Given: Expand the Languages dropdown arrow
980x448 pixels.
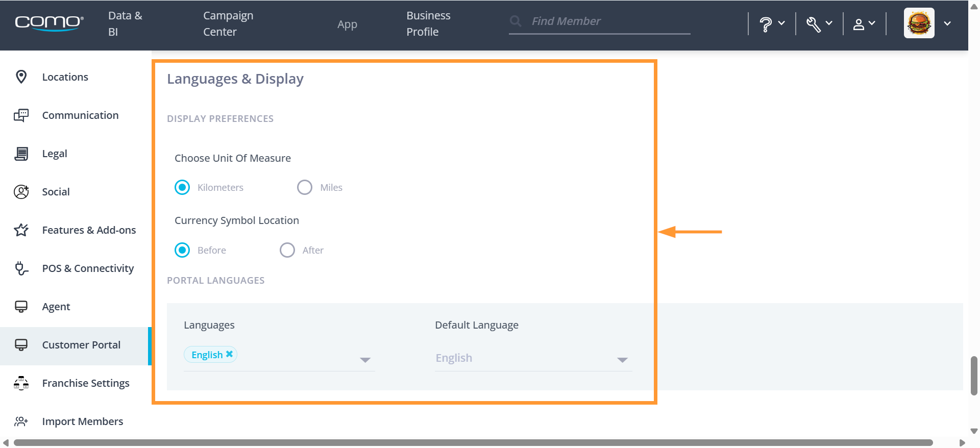Looking at the screenshot, I should (x=365, y=360).
